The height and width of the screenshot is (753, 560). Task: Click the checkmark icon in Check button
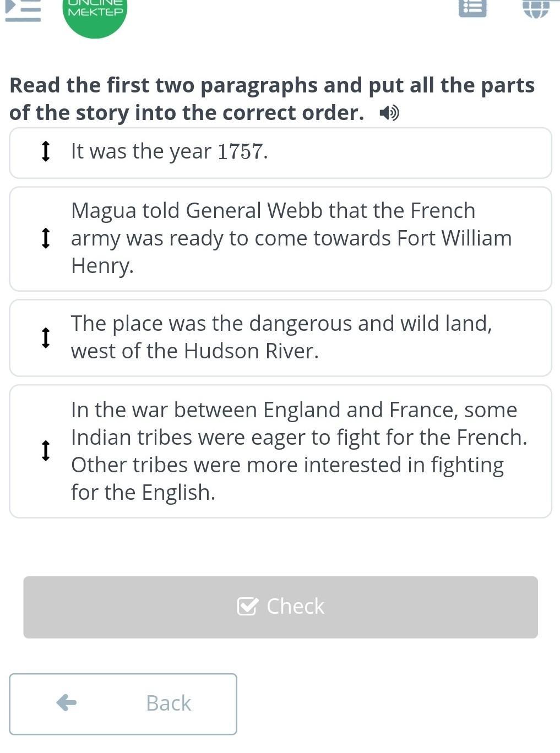coord(247,606)
